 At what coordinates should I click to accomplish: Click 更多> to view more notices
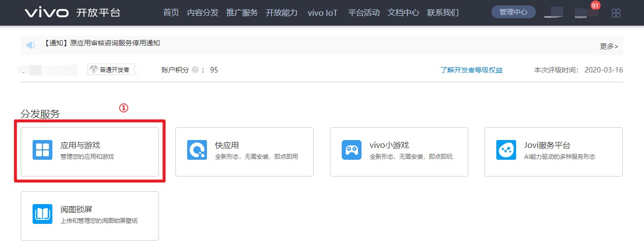(x=608, y=46)
